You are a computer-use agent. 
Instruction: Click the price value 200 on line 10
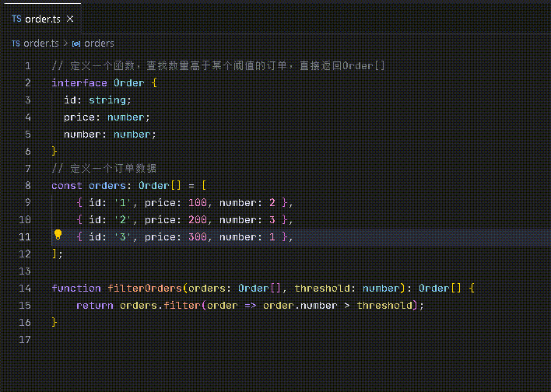click(198, 220)
